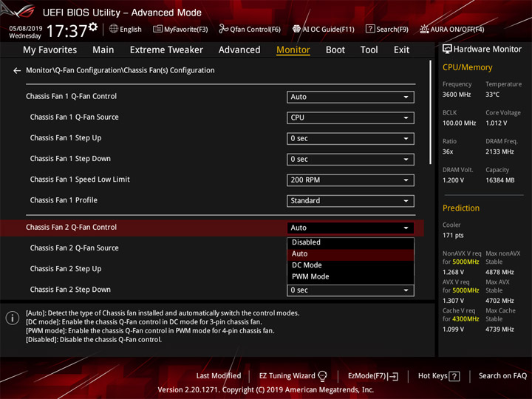Select Auto in the dropdown list
Viewport: 532px width, 399px height.
[x=350, y=253]
